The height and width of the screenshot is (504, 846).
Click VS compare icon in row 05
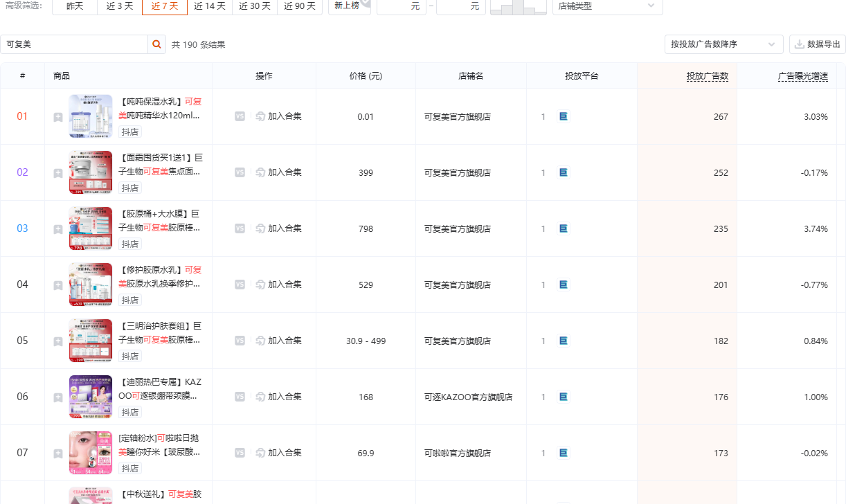click(240, 341)
